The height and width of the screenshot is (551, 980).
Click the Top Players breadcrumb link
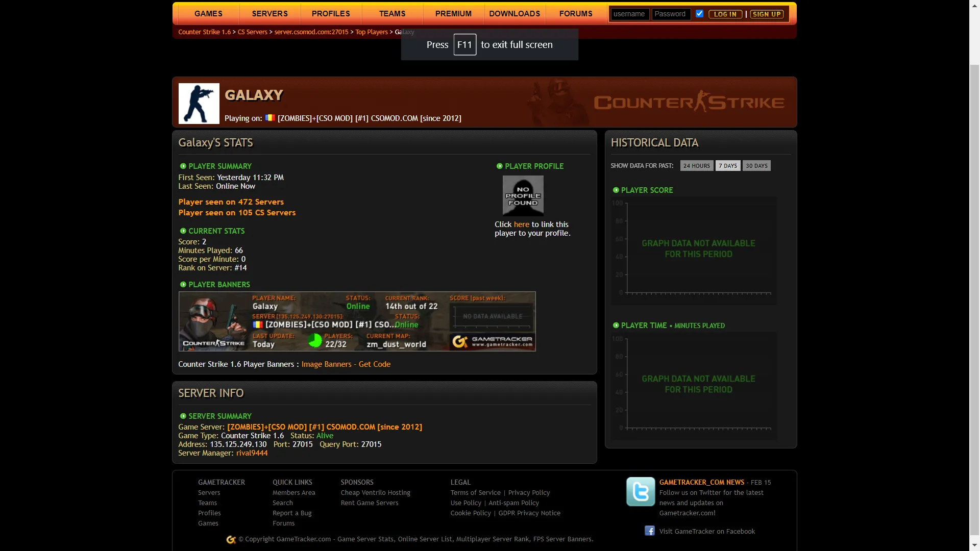pyautogui.click(x=372, y=32)
